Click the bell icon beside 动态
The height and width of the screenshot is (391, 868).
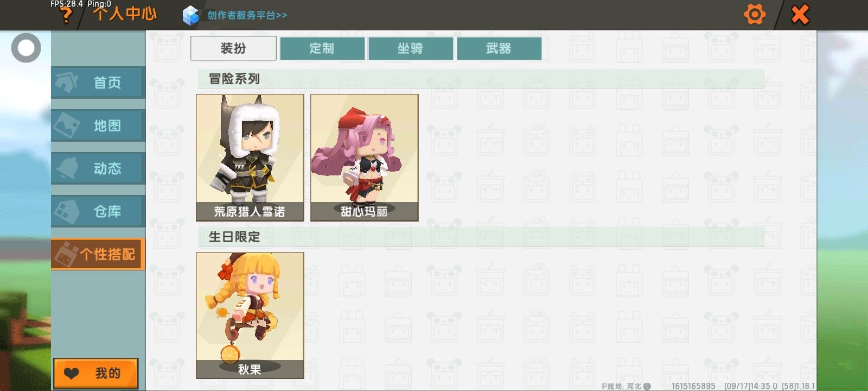[67, 168]
